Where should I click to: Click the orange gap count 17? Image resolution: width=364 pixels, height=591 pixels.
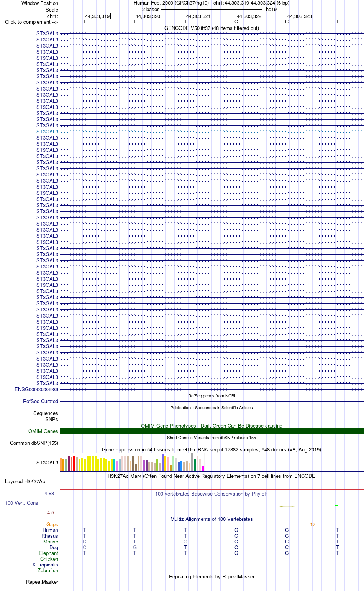click(x=313, y=524)
